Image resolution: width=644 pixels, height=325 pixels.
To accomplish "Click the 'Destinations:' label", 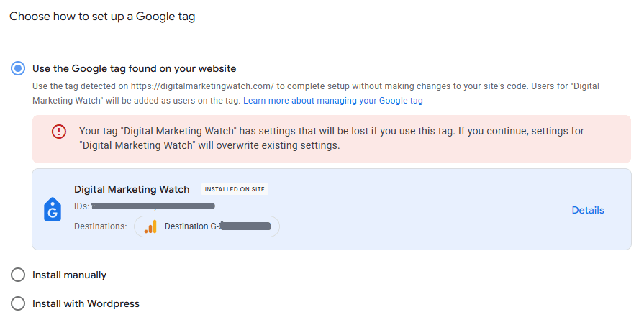I will (100, 226).
